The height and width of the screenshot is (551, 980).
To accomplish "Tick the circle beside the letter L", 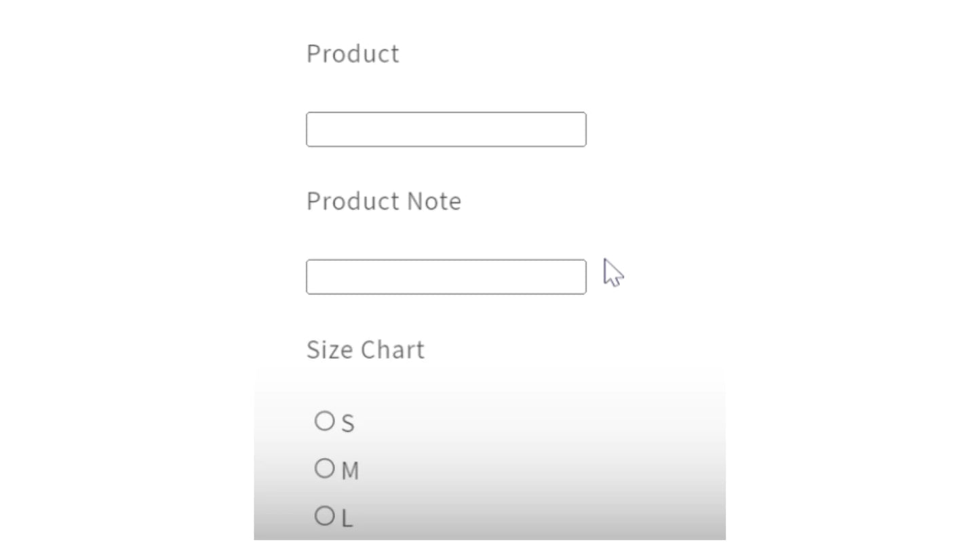I will click(325, 516).
